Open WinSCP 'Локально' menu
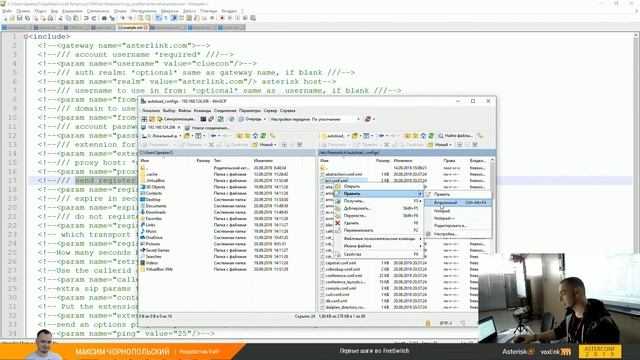The width and height of the screenshot is (640, 360). click(x=151, y=111)
